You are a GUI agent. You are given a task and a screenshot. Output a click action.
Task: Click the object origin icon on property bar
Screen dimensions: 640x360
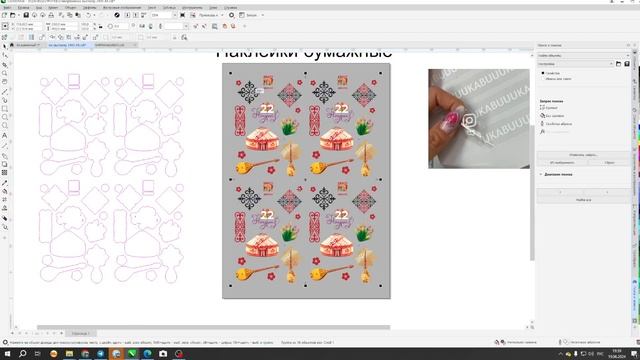(5, 26)
